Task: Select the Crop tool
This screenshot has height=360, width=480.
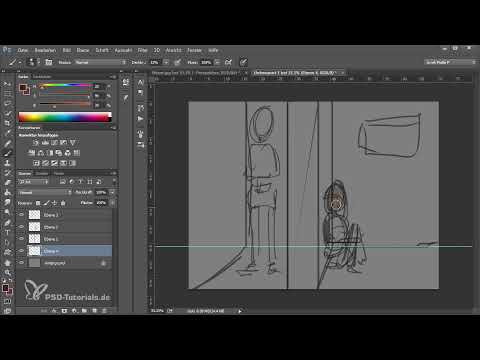Action: pos(7,123)
